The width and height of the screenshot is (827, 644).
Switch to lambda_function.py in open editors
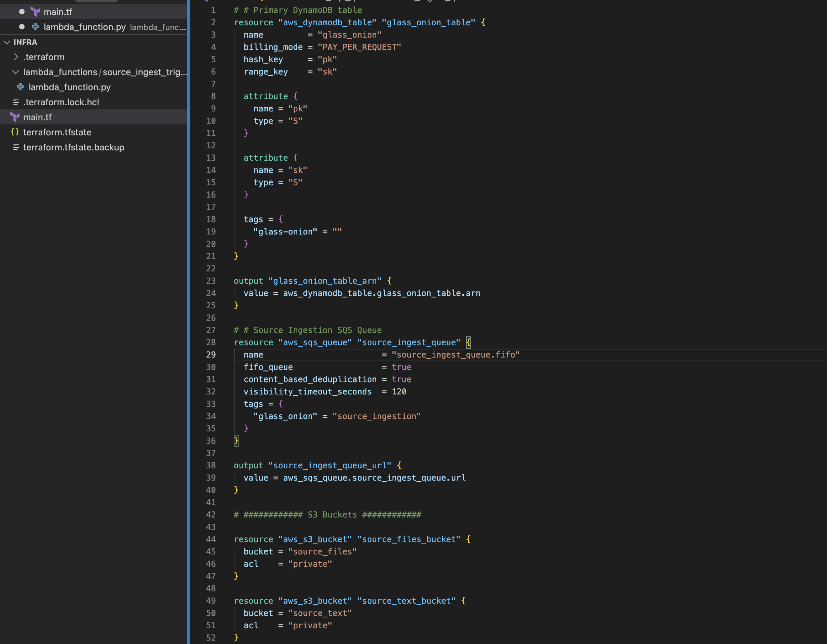coord(84,27)
